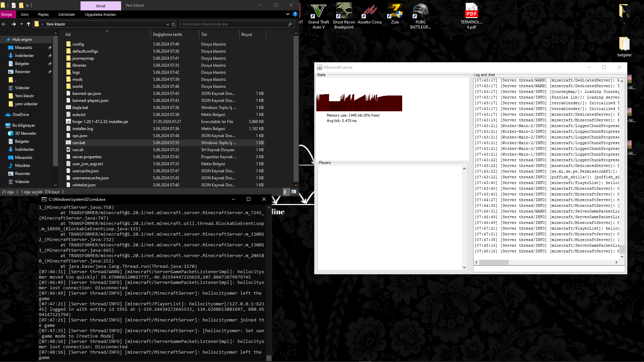Click the Up folder arrow in Explorer
Screen dimensions: 644x362
pos(29,24)
